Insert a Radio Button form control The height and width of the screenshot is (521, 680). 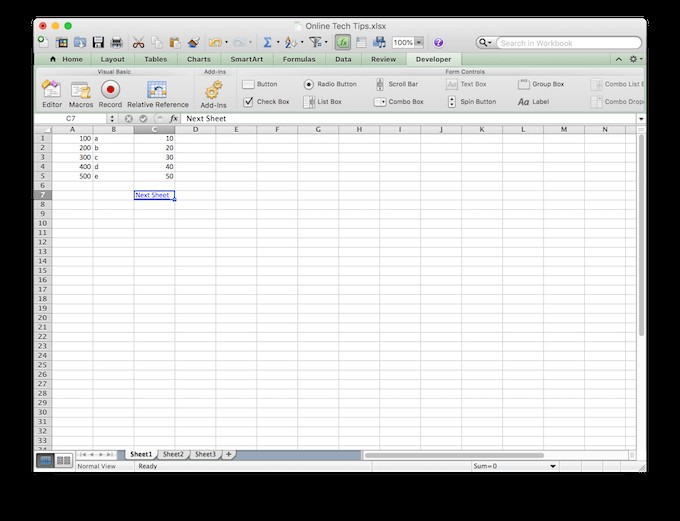click(x=330, y=84)
